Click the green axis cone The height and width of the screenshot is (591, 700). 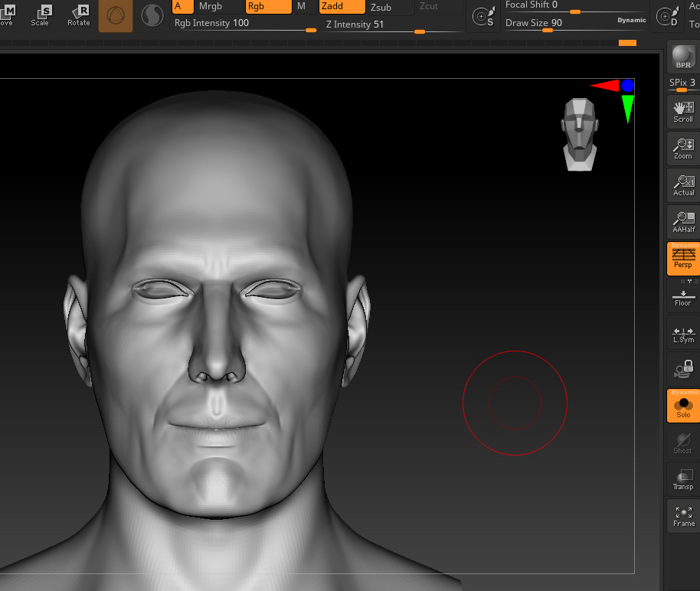[x=628, y=109]
